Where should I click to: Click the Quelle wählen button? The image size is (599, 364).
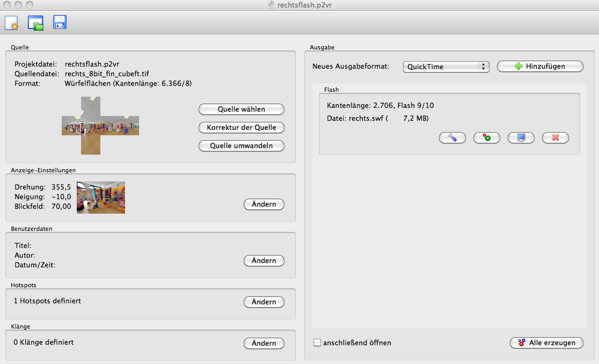[x=242, y=110]
